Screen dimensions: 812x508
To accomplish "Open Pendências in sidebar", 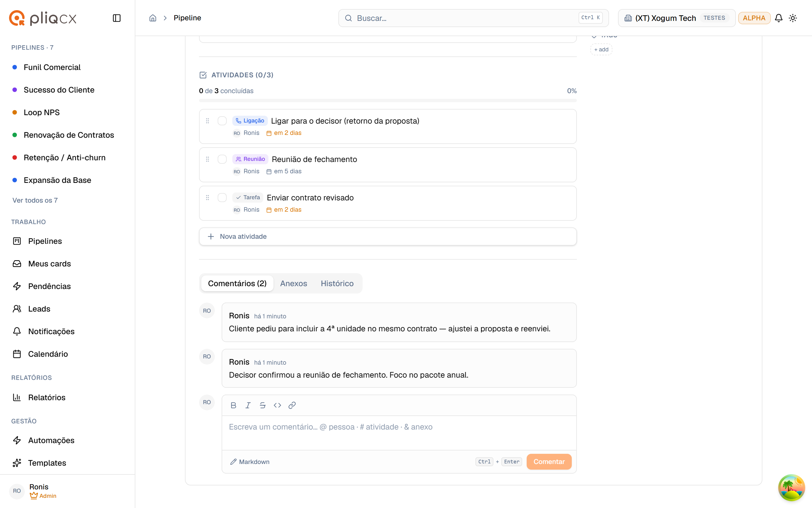I will (x=49, y=286).
